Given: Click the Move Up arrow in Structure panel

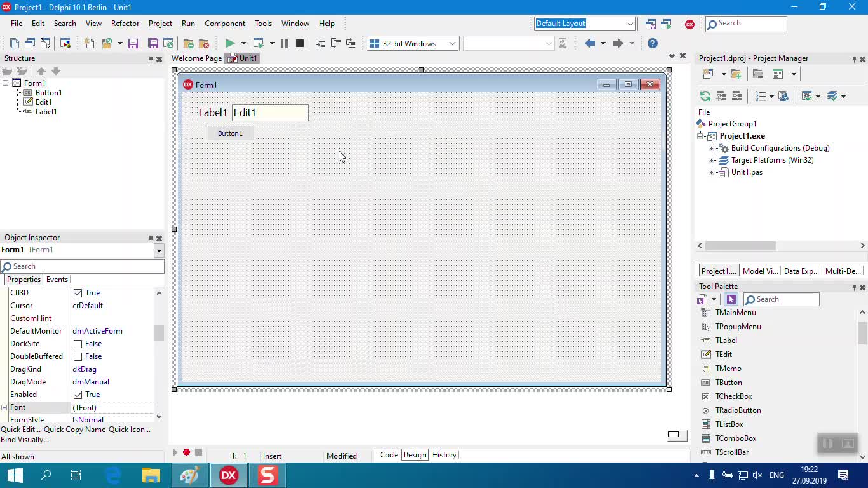Looking at the screenshot, I should [x=41, y=71].
